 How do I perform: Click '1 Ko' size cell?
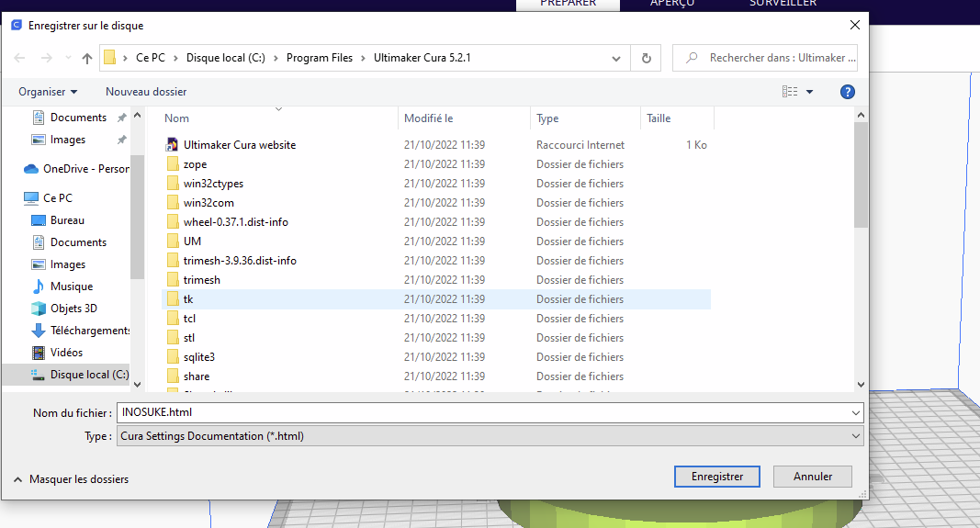[x=696, y=145]
